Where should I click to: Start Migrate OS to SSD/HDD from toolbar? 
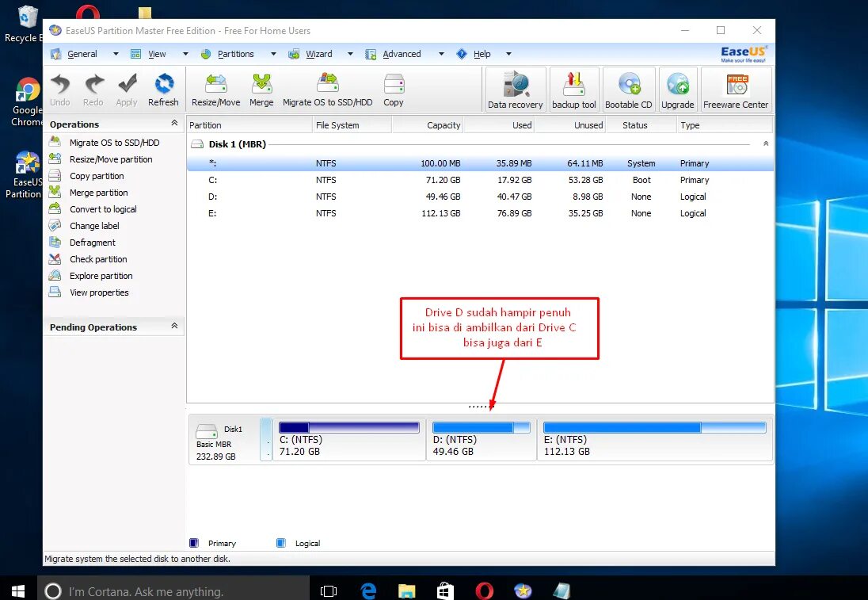328,90
